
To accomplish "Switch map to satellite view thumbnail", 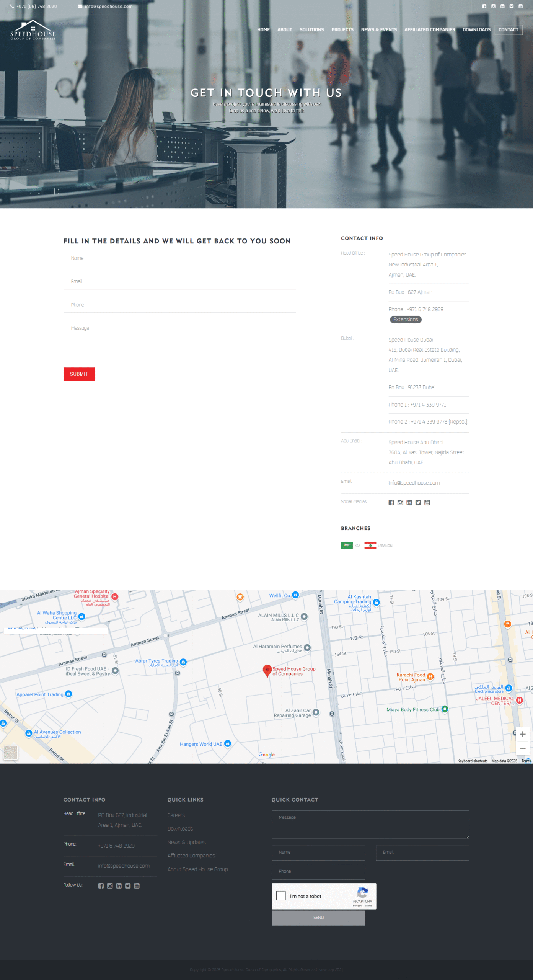I will point(11,753).
